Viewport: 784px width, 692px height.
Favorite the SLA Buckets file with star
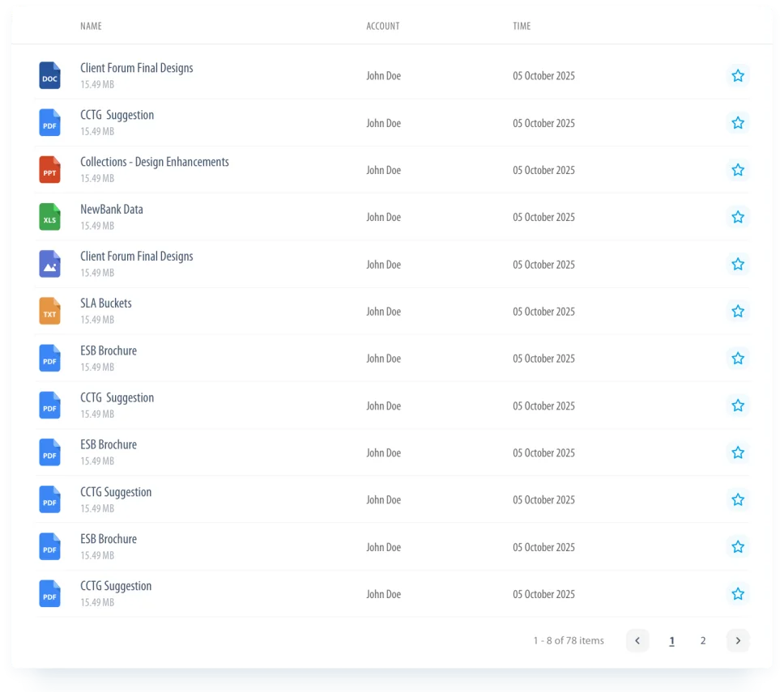pos(737,312)
